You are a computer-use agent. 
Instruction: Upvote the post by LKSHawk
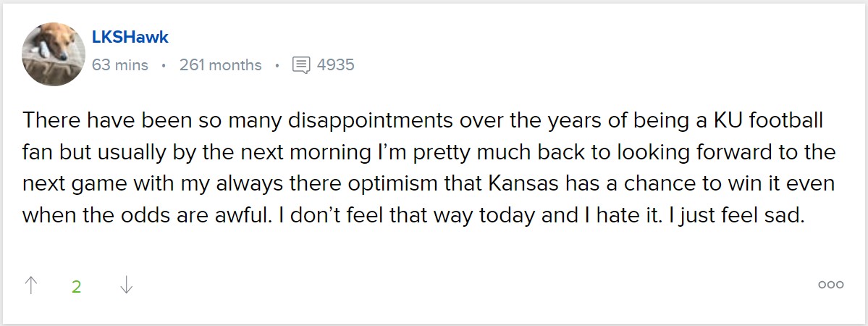[x=30, y=285]
